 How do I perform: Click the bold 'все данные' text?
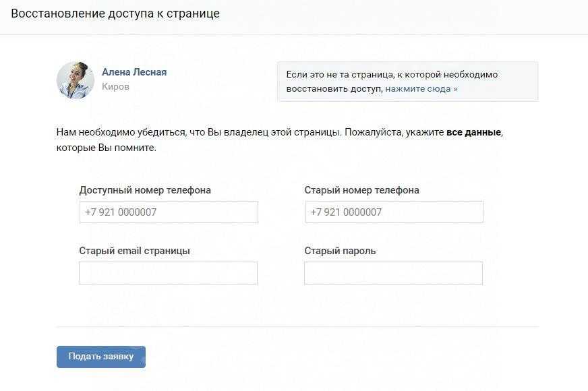click(473, 132)
